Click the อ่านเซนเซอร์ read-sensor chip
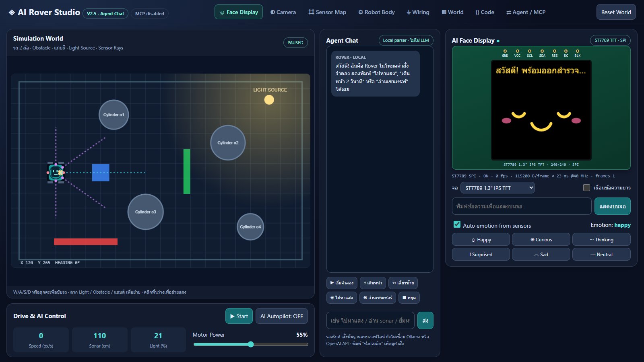The width and height of the screenshot is (644, 362). coord(378,298)
